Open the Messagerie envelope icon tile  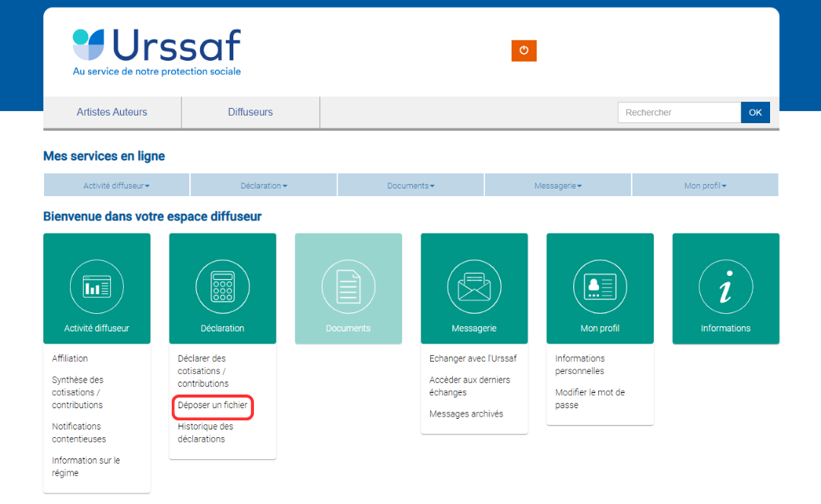pyautogui.click(x=474, y=288)
